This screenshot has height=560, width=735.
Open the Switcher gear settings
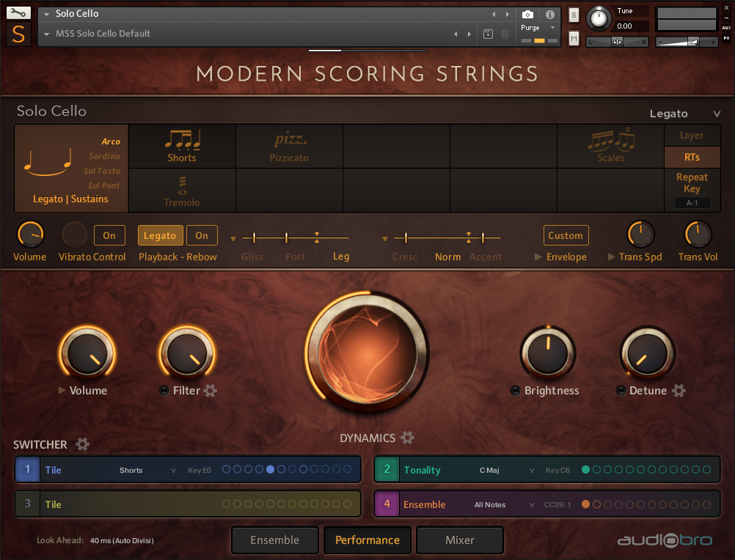pyautogui.click(x=82, y=444)
